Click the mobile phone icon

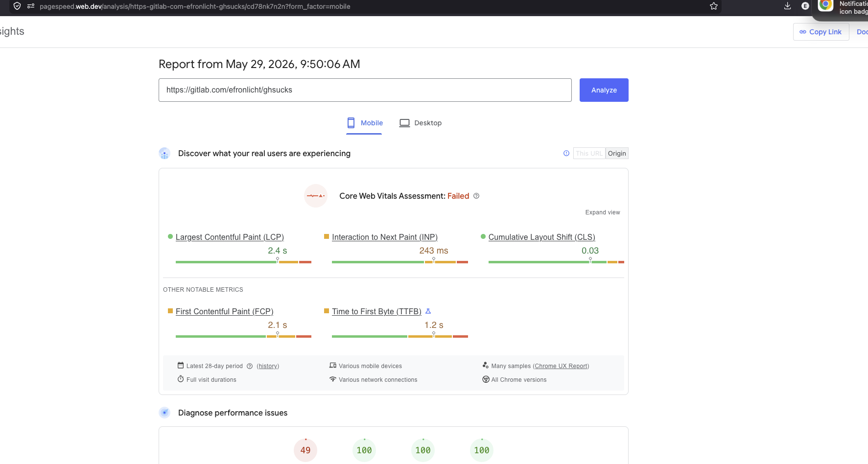click(x=351, y=123)
